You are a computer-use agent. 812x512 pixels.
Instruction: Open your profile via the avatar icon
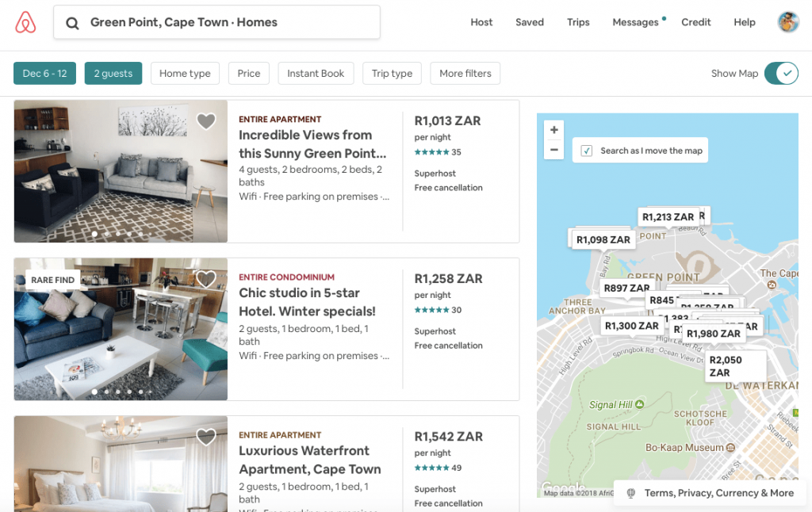[788, 22]
